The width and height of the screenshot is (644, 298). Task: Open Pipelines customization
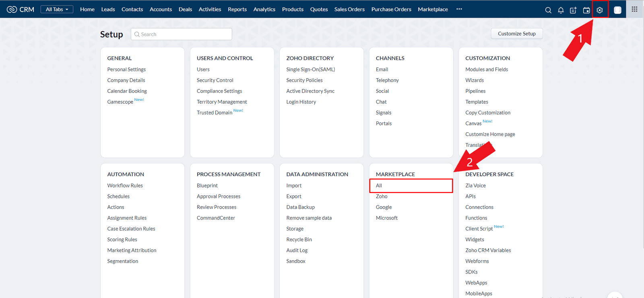(x=475, y=91)
